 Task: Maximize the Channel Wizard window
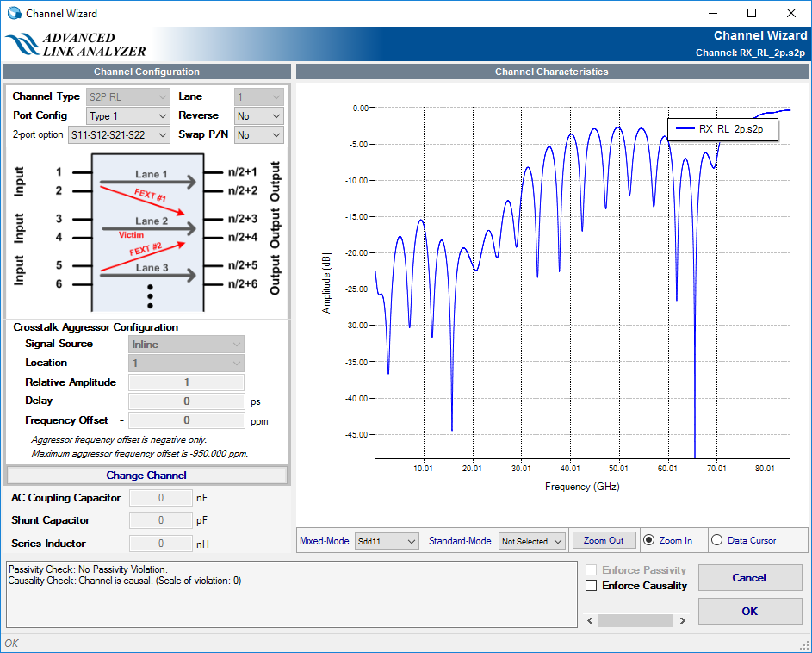(752, 13)
